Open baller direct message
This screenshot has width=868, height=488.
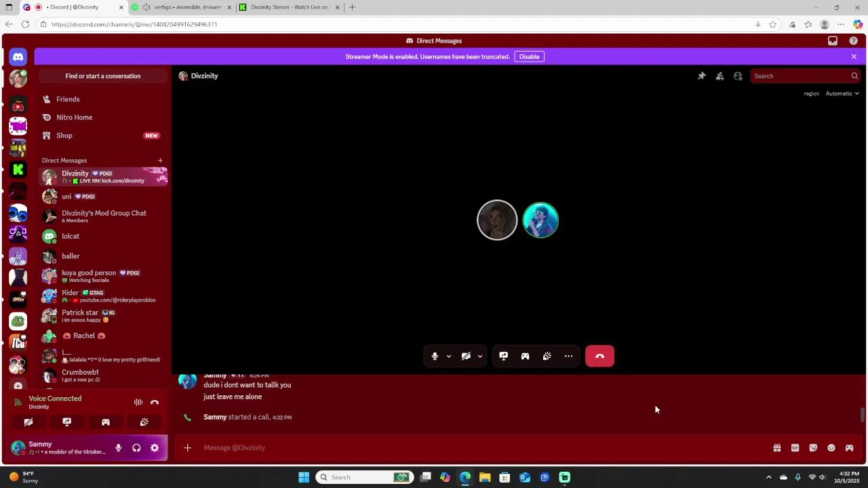(x=103, y=256)
